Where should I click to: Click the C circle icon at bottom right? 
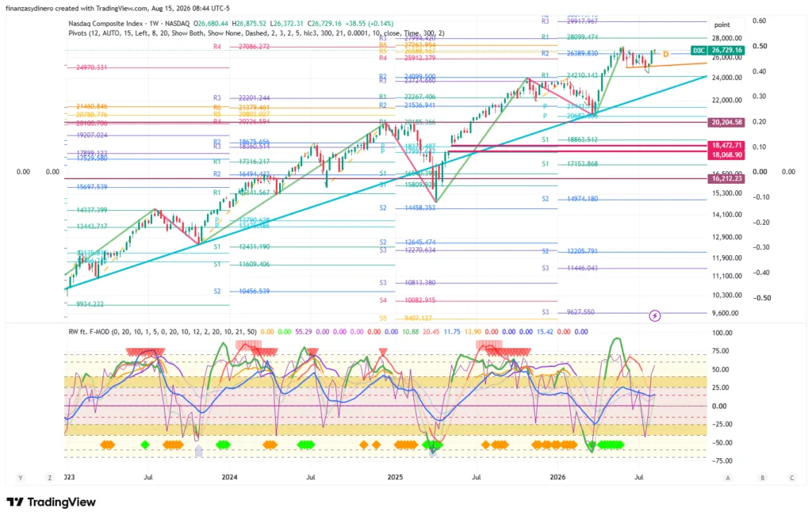click(x=792, y=478)
